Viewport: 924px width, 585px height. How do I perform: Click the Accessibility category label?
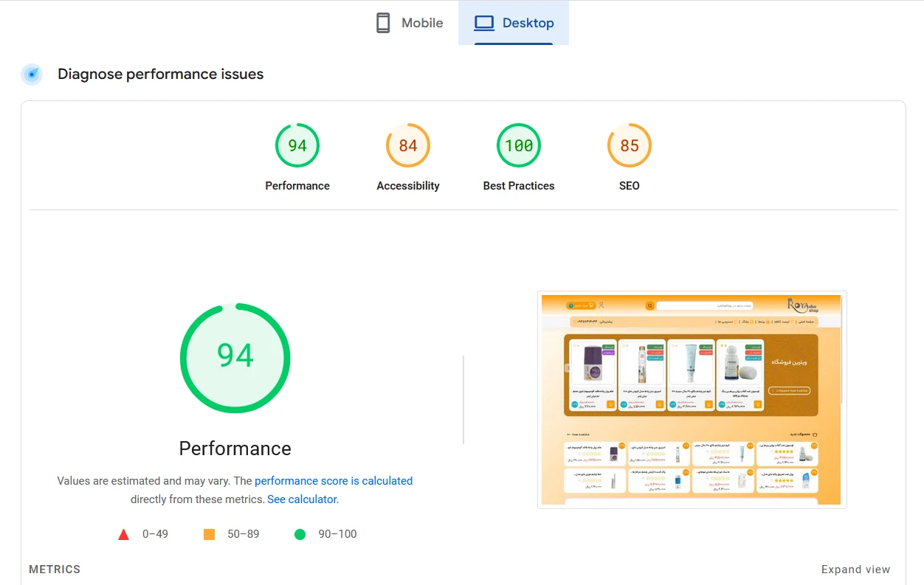[x=408, y=186]
